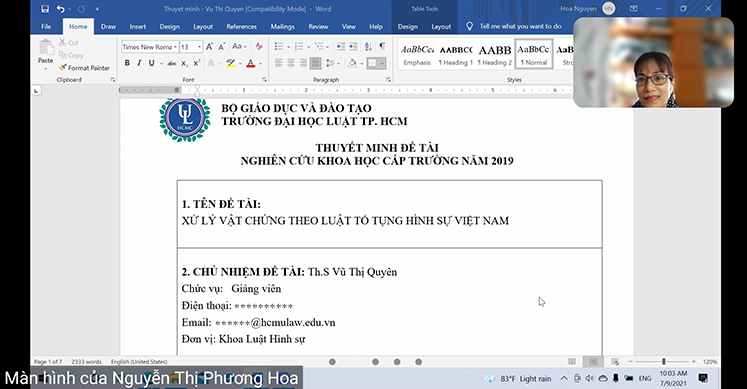Click the volume icon in the system tray
Image resolution: width=747 pixels, height=389 pixels.
pos(590,379)
